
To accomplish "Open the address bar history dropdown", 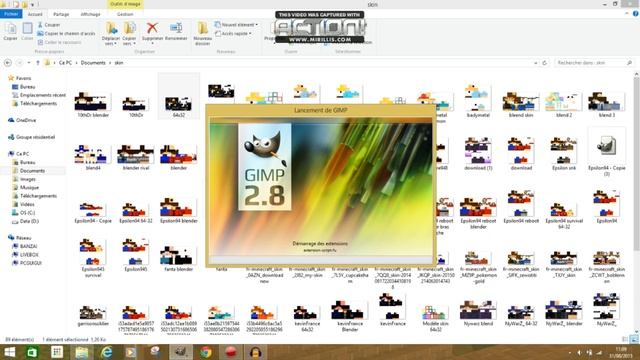I will pos(536,63).
